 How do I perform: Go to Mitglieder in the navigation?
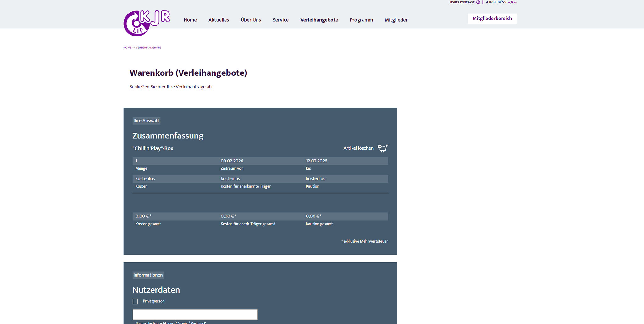(x=396, y=20)
